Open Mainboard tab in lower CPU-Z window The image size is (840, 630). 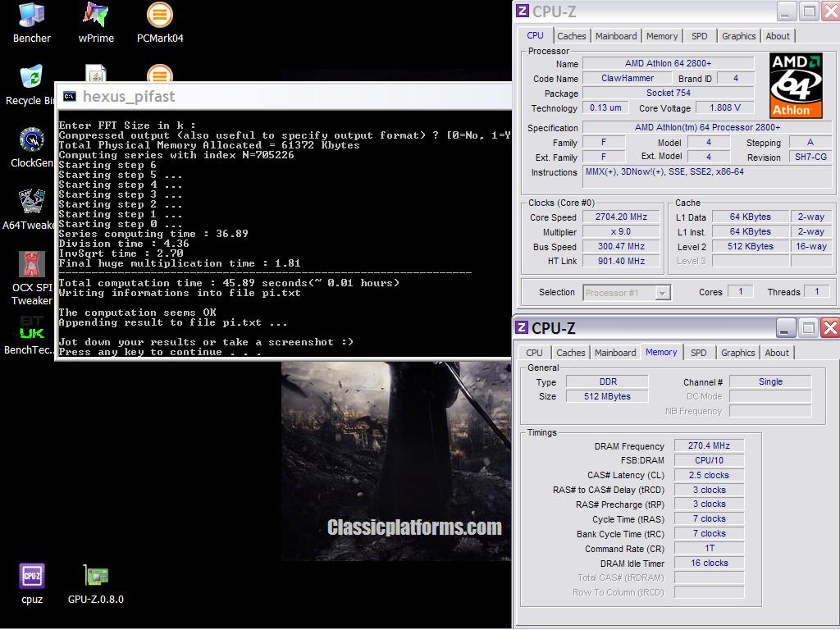[615, 353]
